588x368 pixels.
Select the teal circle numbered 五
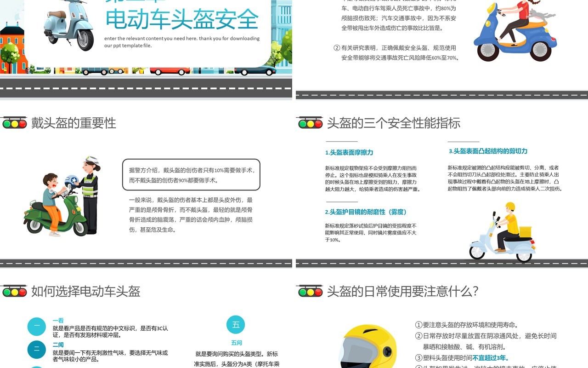pos(236,325)
